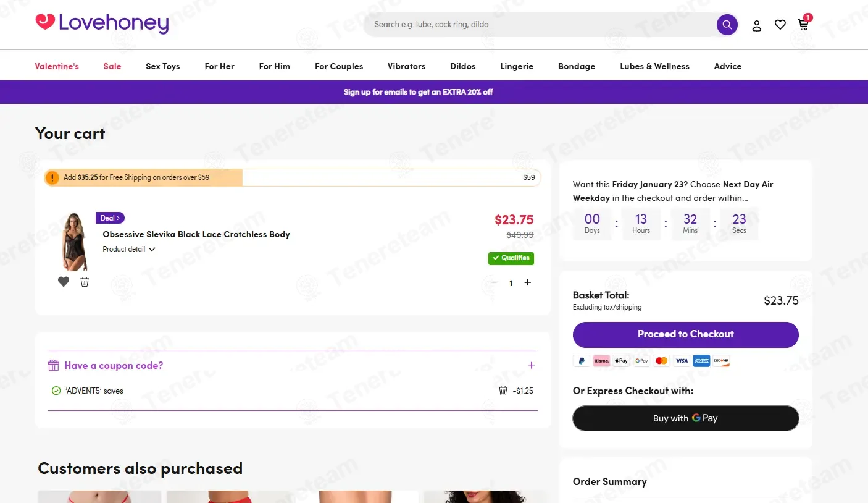
Task: Click the 13 Hours countdown box
Action: (641, 223)
